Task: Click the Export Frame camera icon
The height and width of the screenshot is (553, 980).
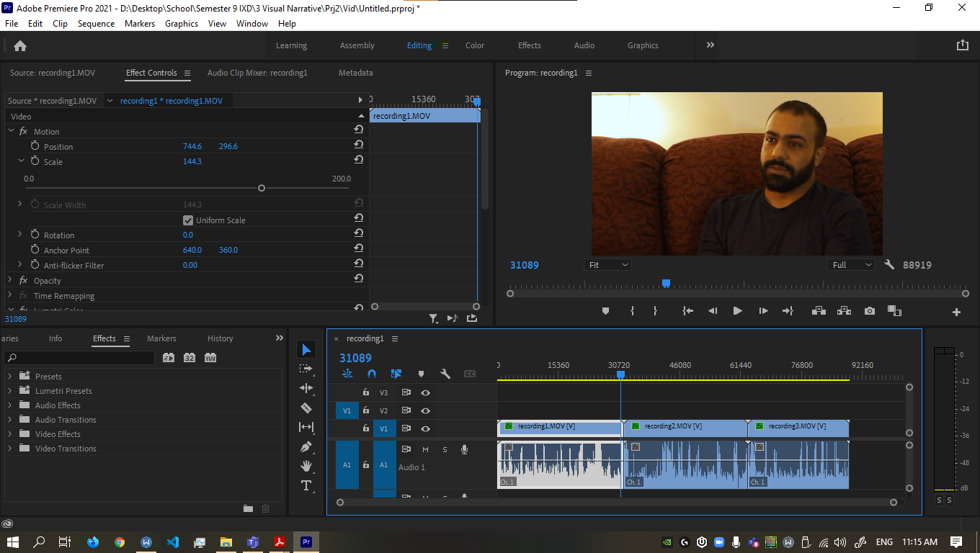Action: (x=870, y=311)
